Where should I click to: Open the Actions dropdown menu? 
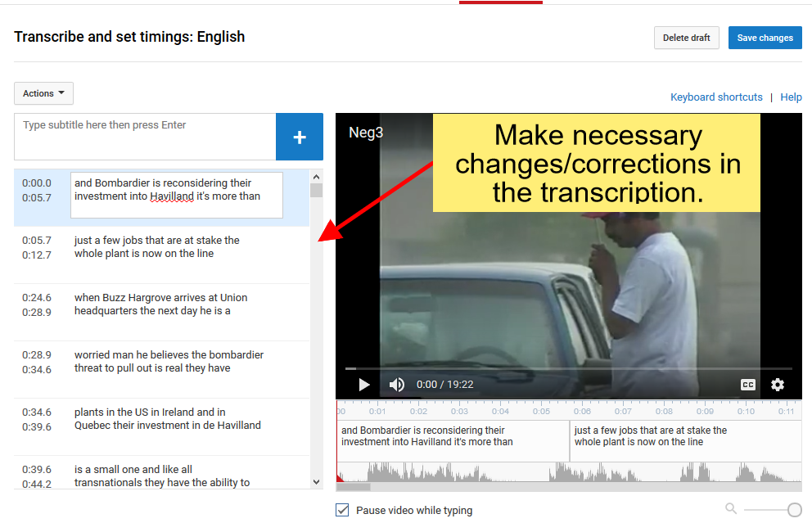(44, 93)
